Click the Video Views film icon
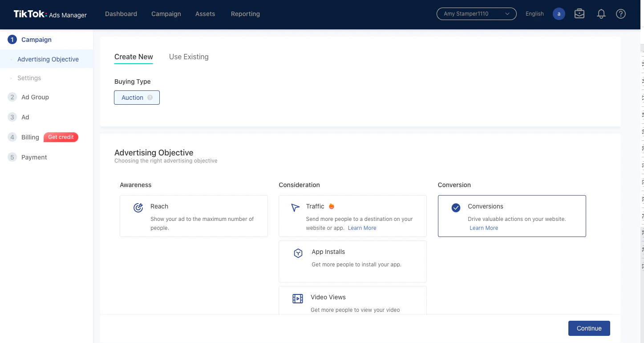 pos(298,298)
